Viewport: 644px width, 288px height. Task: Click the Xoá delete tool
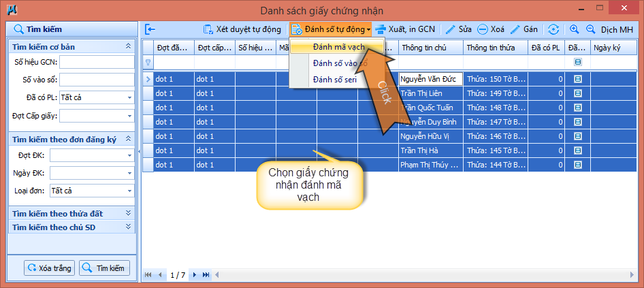pyautogui.click(x=491, y=29)
